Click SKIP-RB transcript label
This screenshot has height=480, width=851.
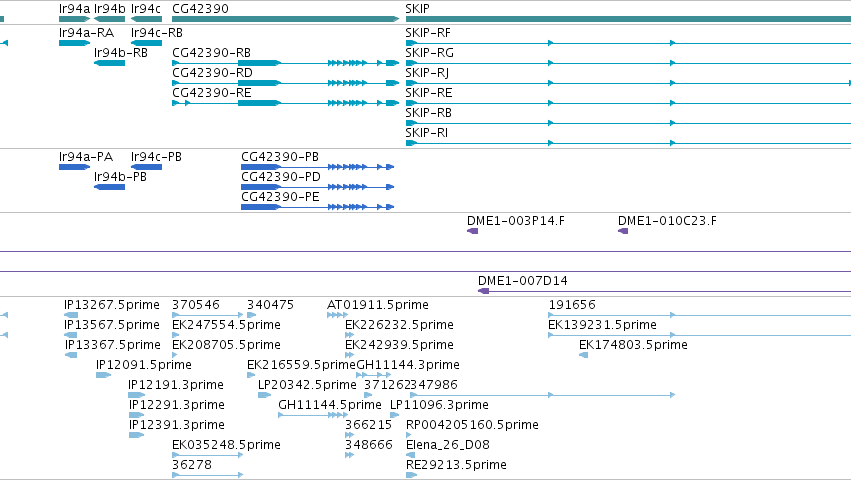click(x=428, y=113)
